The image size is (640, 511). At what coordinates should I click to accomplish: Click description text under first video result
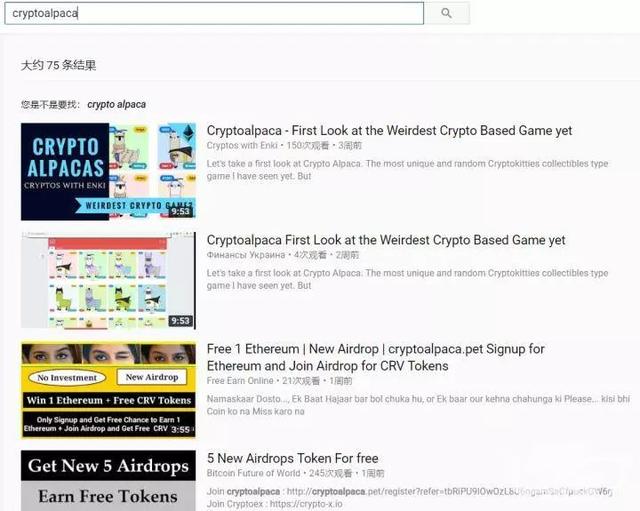click(x=407, y=170)
